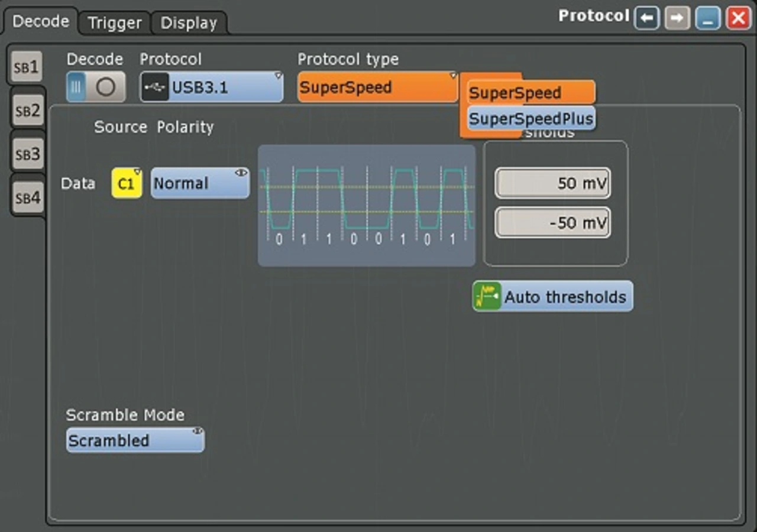Click the USB protocol icon
The width and height of the screenshot is (757, 532).
(155, 87)
